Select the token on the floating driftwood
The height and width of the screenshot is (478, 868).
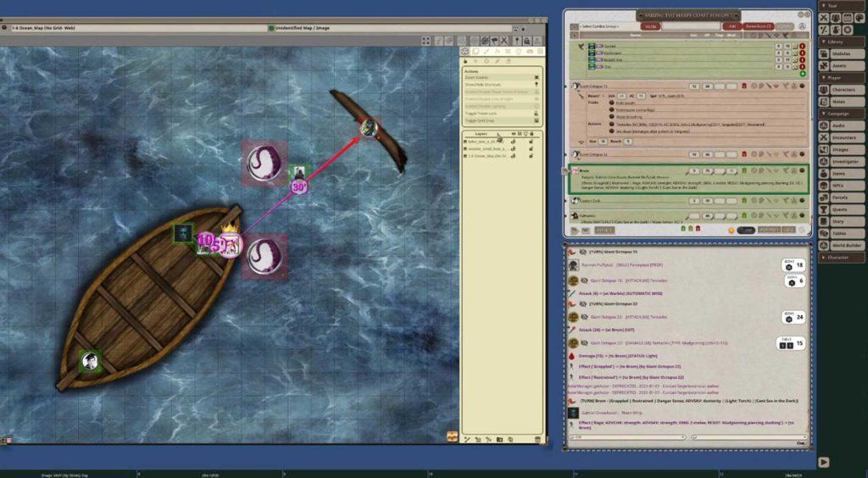(369, 128)
